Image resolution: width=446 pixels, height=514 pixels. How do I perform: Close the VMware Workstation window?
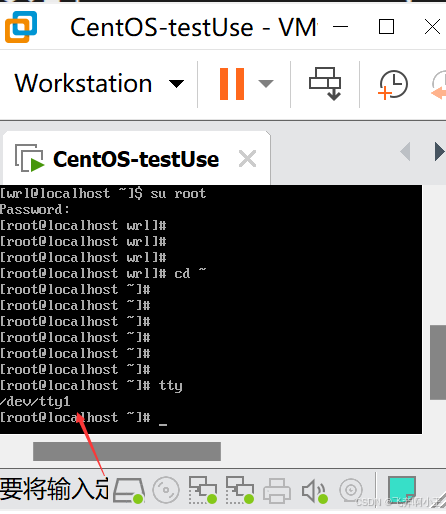click(x=432, y=27)
